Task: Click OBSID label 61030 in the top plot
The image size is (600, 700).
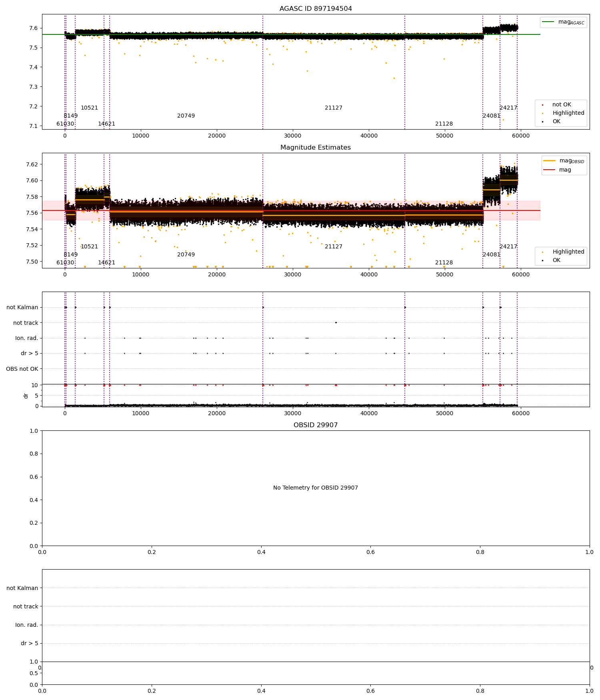Action: tap(65, 124)
